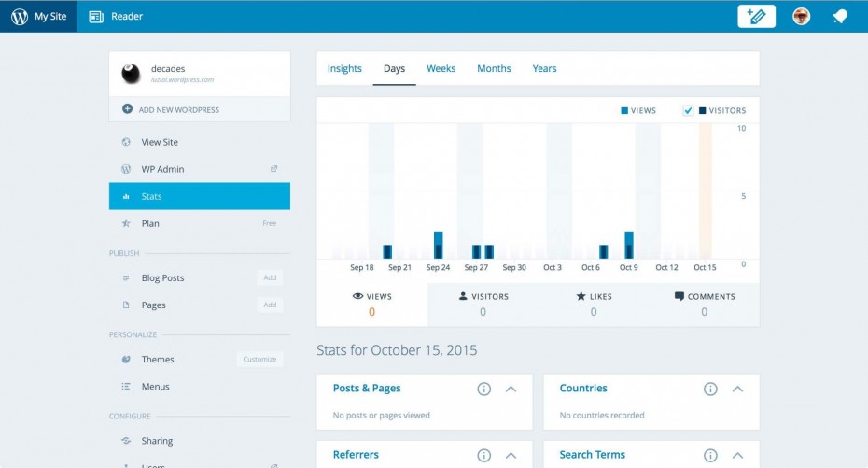
Task: Click the external link icon for WP Admin
Action: click(273, 169)
